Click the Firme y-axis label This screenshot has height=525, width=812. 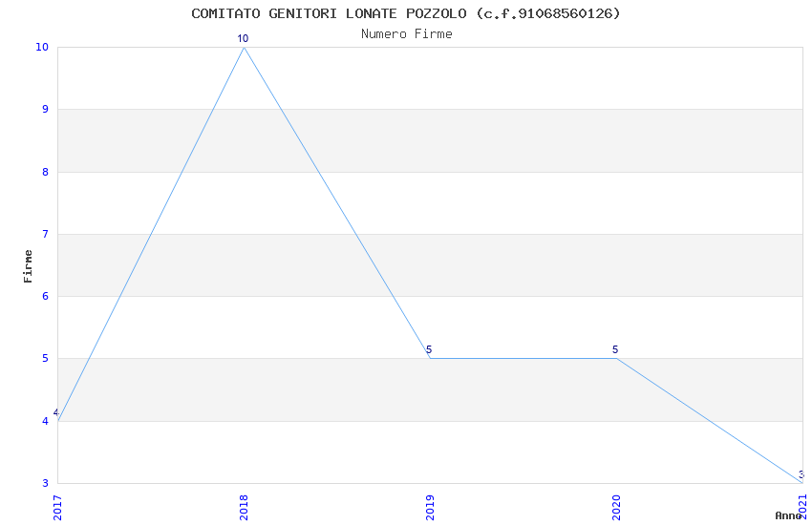point(28,266)
